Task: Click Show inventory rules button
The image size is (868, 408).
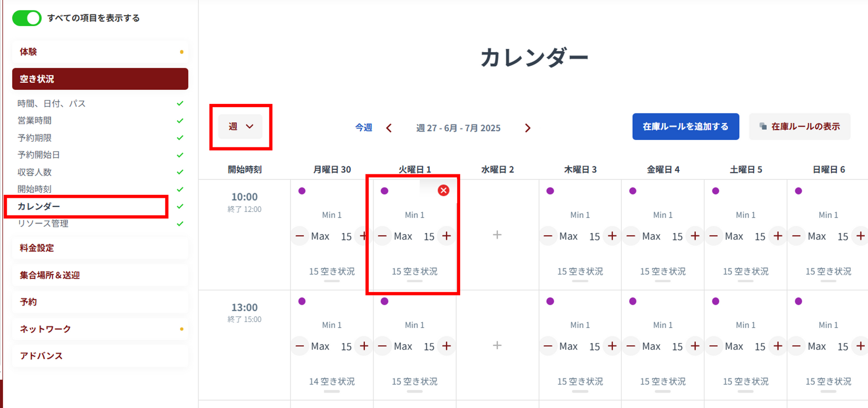Action: [799, 127]
